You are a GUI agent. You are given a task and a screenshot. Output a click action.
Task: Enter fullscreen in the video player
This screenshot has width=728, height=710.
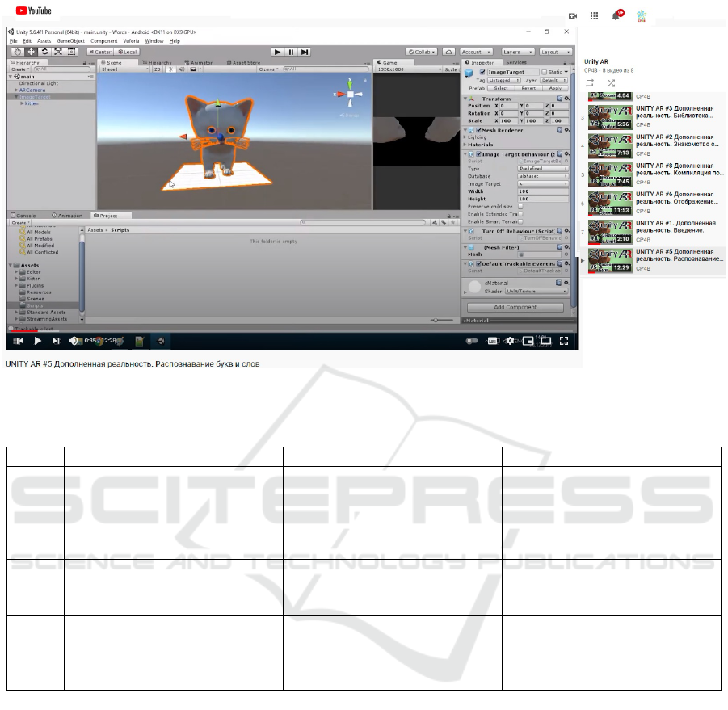[565, 341]
